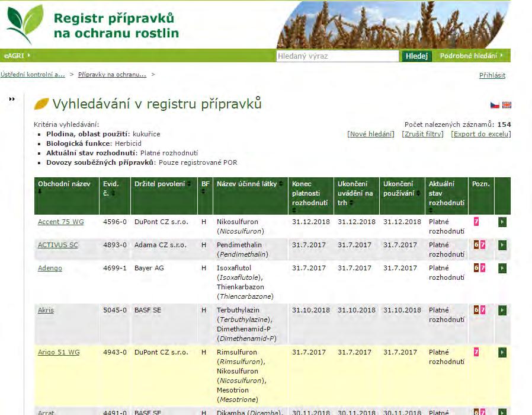Click pink note 7 badge in ACTIVUS SC row

(483, 245)
